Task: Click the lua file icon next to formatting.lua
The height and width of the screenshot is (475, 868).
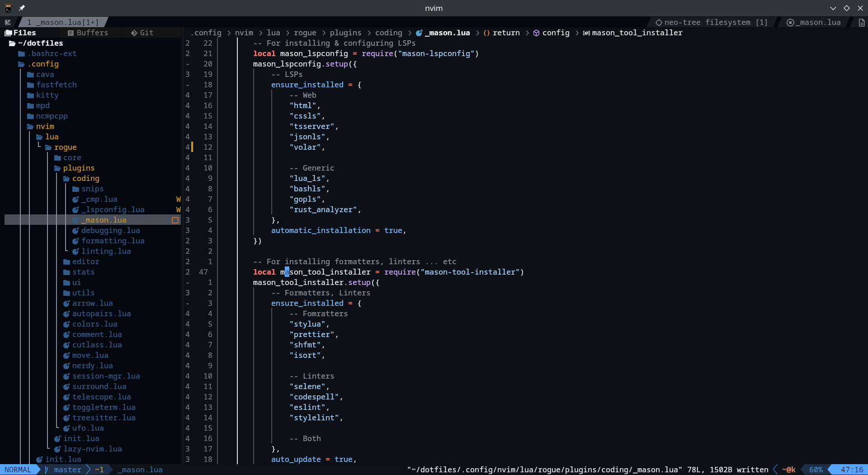Action: (75, 241)
